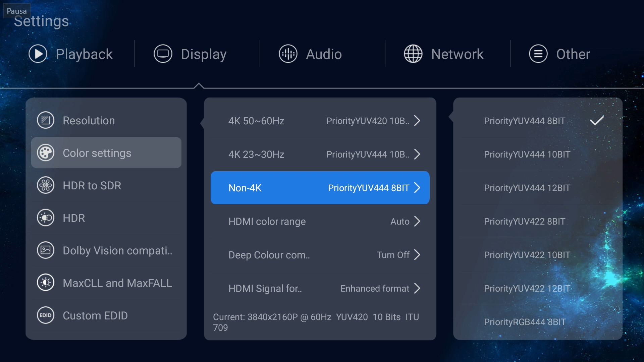The width and height of the screenshot is (644, 362).
Task: Click the Custom EDID icon
Action: 46,315
